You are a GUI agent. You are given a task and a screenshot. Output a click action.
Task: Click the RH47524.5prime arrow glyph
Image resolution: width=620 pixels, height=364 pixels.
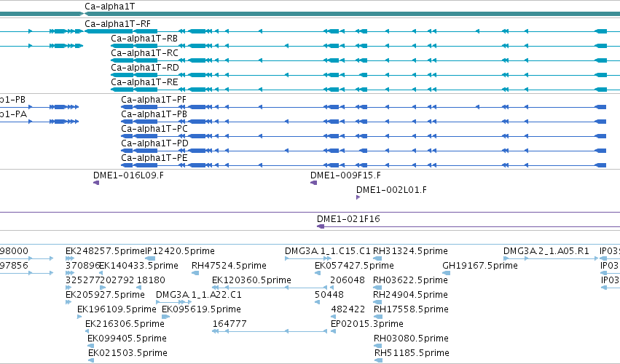195,273
